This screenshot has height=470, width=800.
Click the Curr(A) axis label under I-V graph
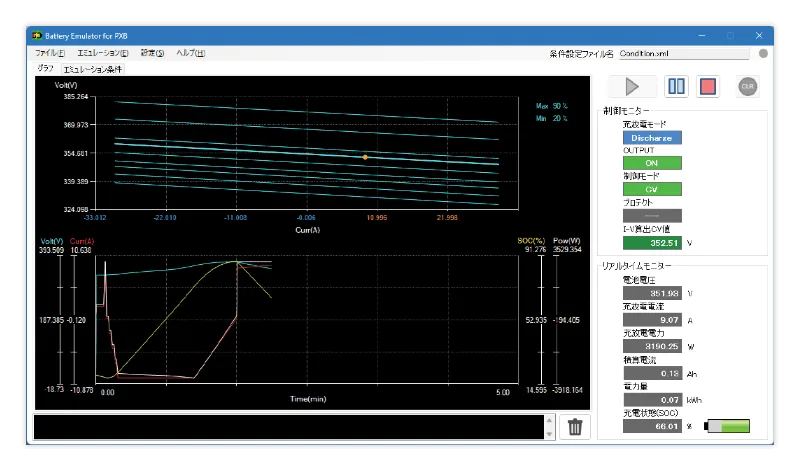tap(307, 230)
